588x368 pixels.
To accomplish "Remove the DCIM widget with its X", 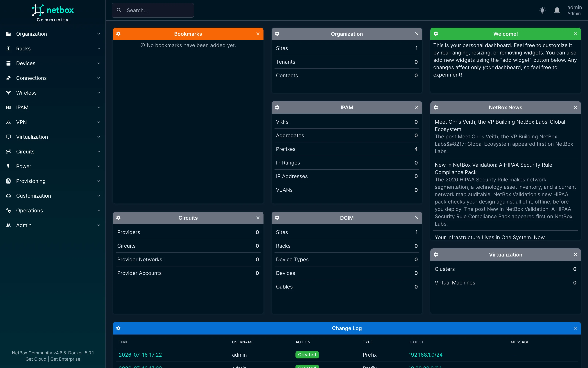I will click(x=417, y=218).
